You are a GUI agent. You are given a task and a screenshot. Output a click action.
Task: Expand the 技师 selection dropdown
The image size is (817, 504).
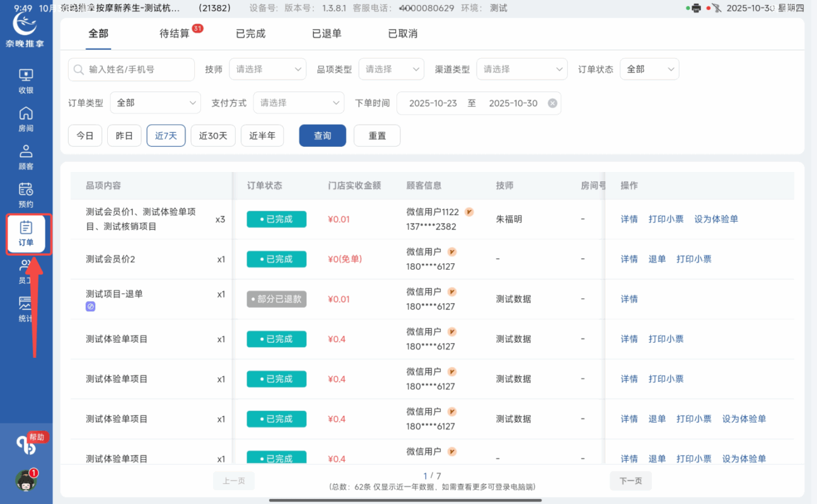click(x=267, y=69)
